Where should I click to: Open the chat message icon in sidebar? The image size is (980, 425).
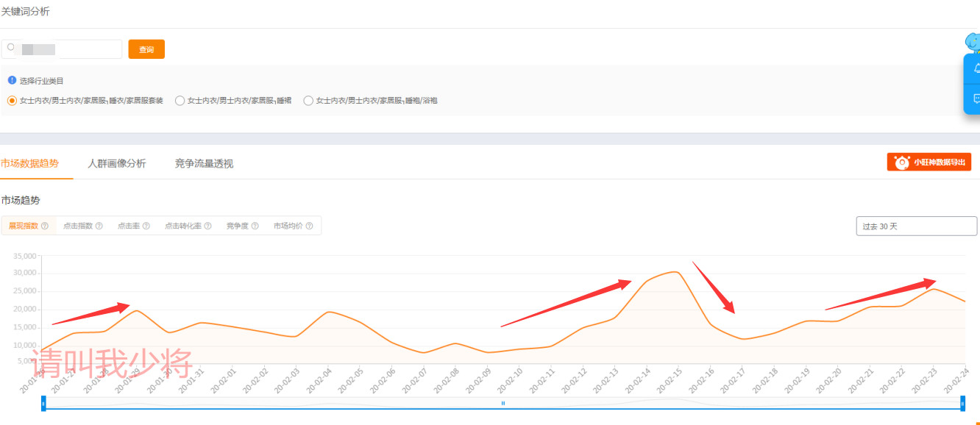pos(976,99)
